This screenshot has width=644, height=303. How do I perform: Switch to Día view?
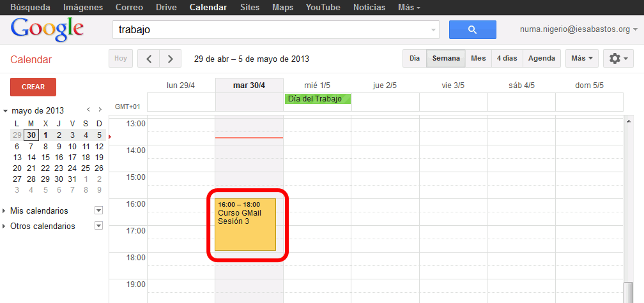tap(415, 58)
